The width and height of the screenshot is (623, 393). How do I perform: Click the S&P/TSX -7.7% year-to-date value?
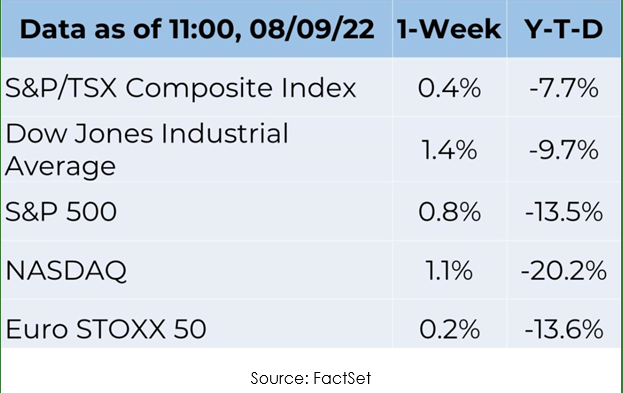click(564, 87)
